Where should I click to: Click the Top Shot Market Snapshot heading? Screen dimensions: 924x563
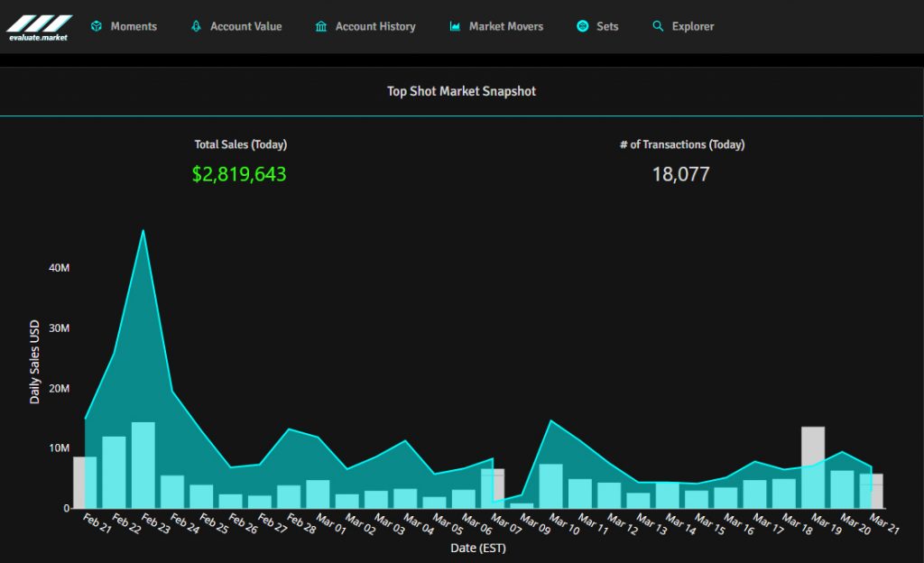tap(461, 91)
